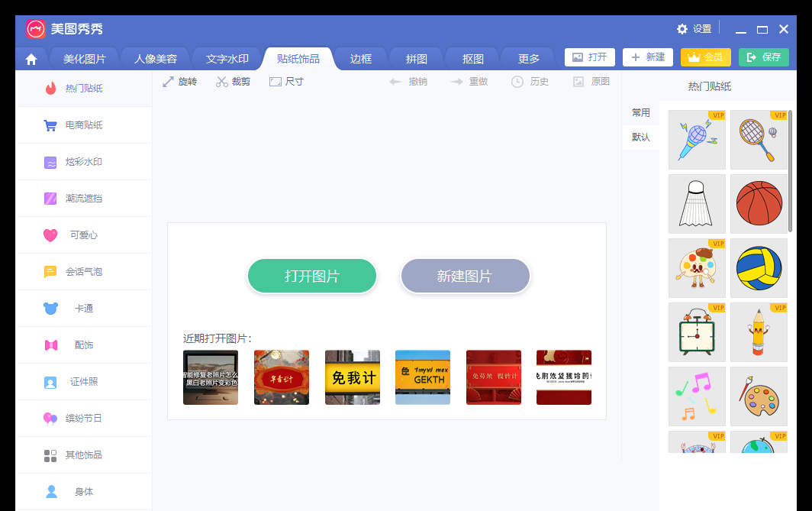This screenshot has height=511, width=812.
Task: Click the sticker panel scrollbar
Action: 790,171
